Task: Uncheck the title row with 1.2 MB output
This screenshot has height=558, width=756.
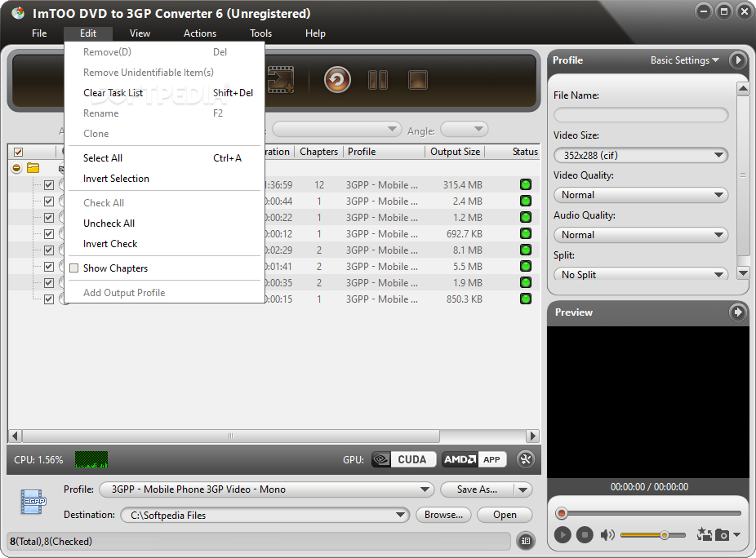Action: tap(49, 217)
